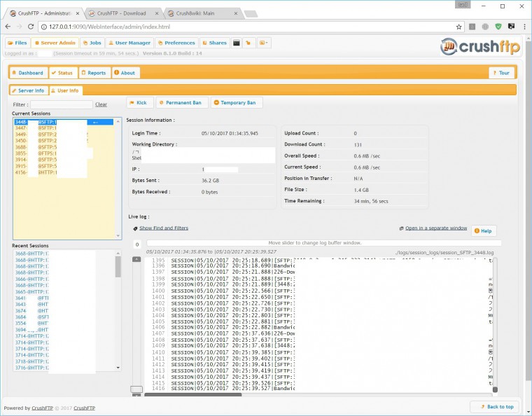Viewport: 532px width, 416px height.
Task: Open the About section
Action: coord(125,73)
